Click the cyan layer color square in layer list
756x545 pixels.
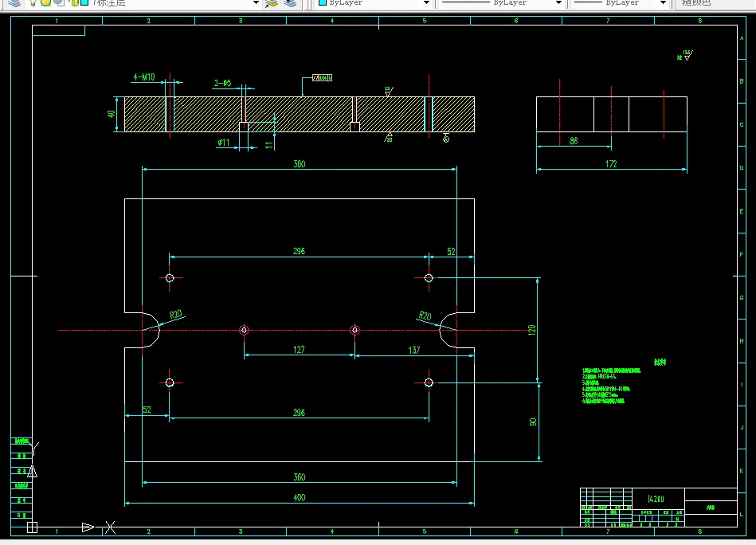(84, 2)
